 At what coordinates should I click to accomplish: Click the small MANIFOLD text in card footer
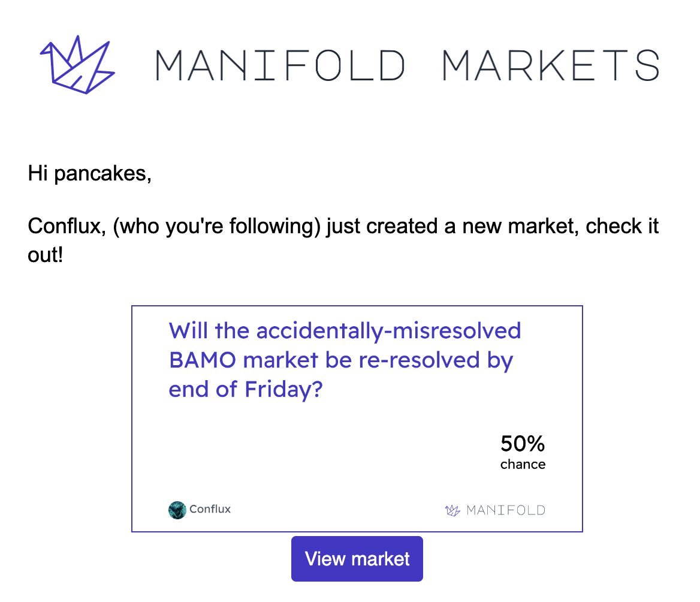click(x=506, y=510)
